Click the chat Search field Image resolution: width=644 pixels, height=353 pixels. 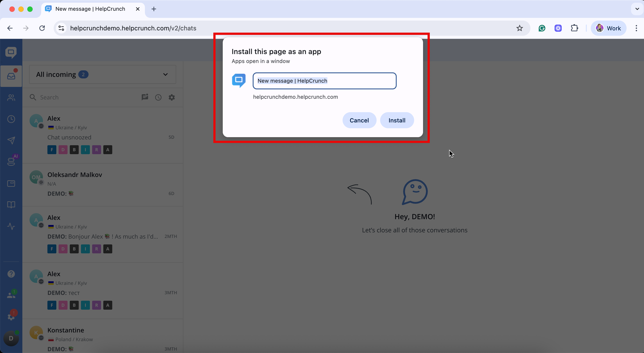(x=85, y=97)
